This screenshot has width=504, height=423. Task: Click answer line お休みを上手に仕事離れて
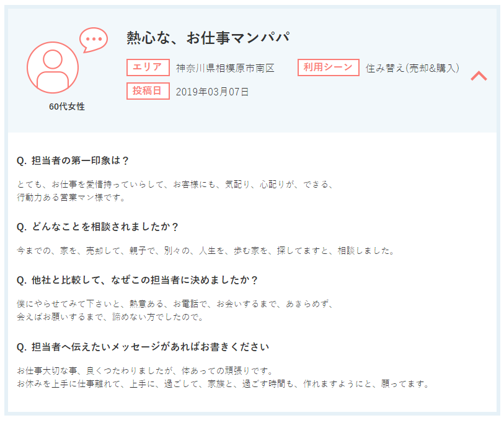(x=223, y=384)
